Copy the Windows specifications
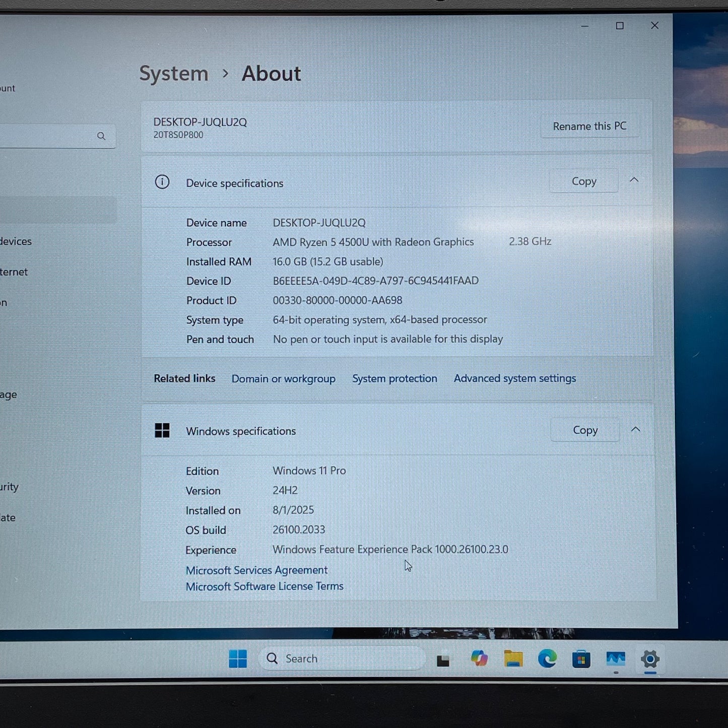The image size is (728, 728). [585, 430]
